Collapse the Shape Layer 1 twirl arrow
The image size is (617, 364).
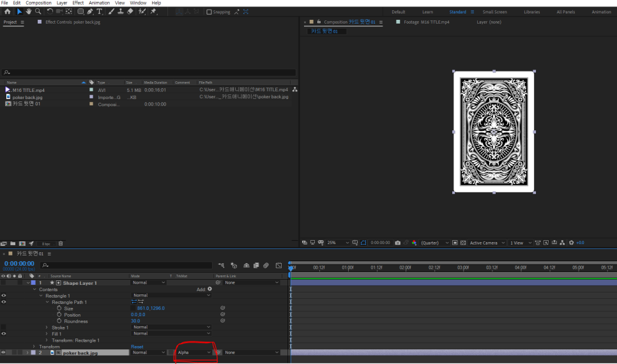coord(28,283)
